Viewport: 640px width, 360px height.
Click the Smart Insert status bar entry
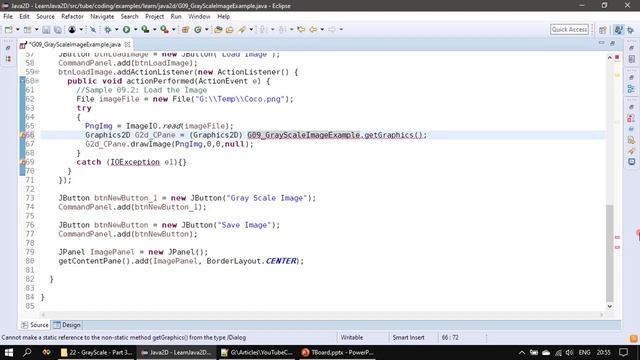[408, 338]
